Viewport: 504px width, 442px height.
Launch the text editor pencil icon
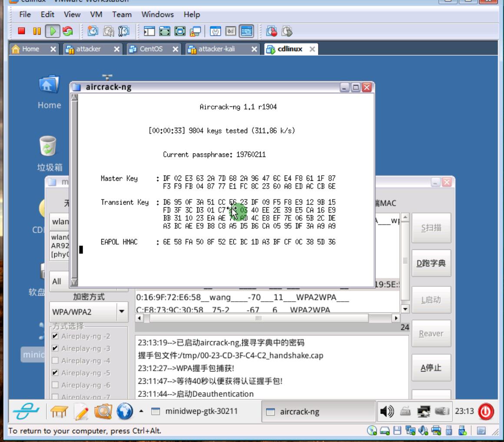(x=81, y=412)
